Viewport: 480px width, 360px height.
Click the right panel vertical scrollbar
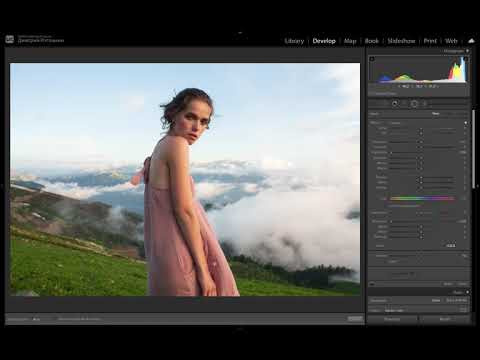tap(473, 149)
